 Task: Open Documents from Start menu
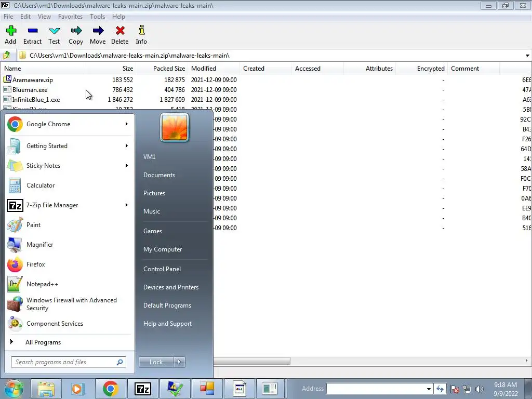click(x=159, y=175)
